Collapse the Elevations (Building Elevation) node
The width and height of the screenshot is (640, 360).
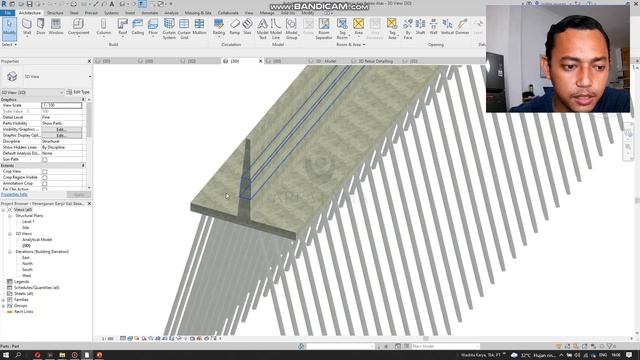[10, 252]
